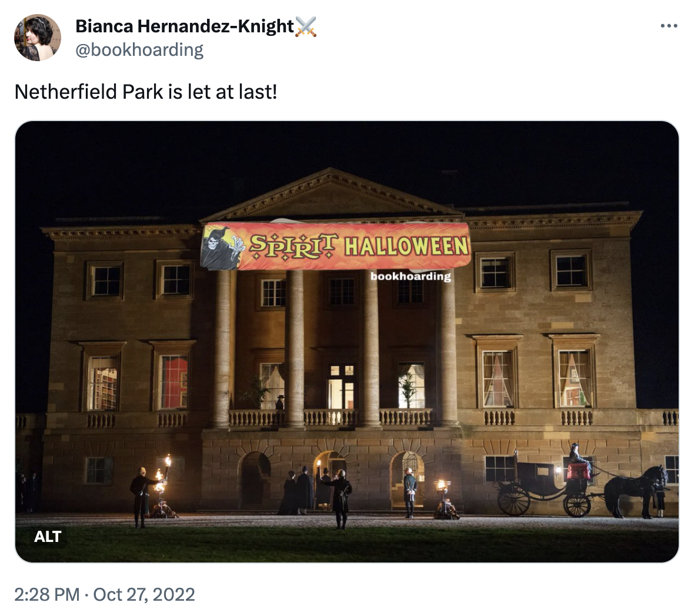Open the tweet timestamp 2:28 PM link
The height and width of the screenshot is (616, 694).
pyautogui.click(x=46, y=594)
